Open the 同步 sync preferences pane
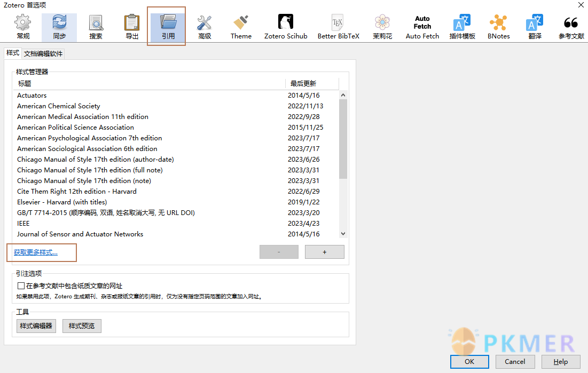 tap(59, 27)
